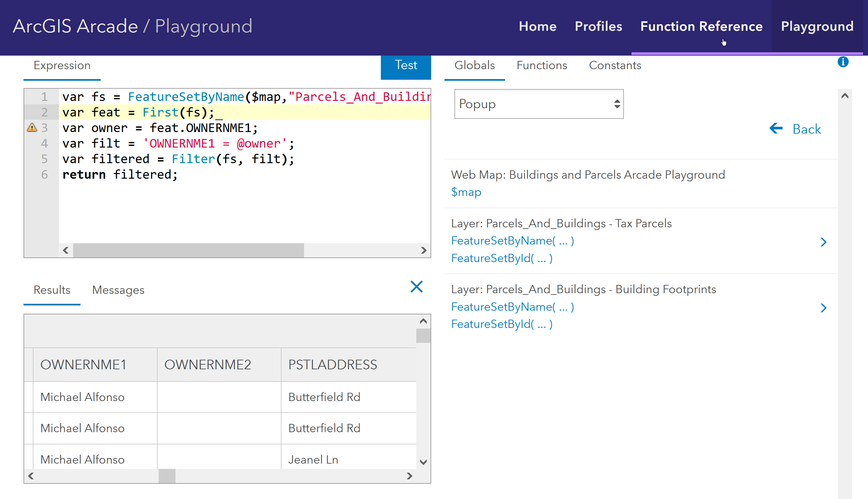Insert the $map global link
Image resolution: width=868 pixels, height=499 pixels.
coord(466,192)
